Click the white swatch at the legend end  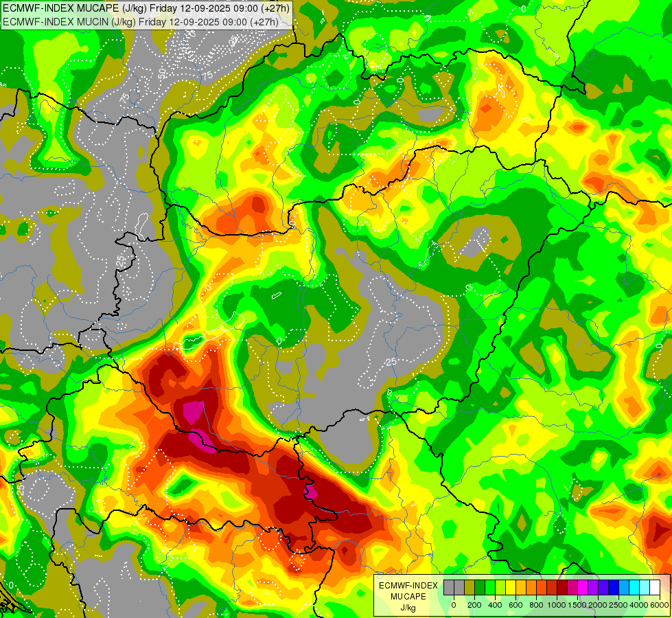[655, 587]
